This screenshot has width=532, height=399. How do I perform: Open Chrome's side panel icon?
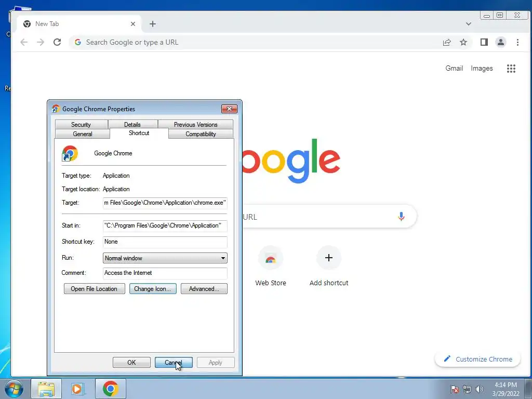pos(484,42)
